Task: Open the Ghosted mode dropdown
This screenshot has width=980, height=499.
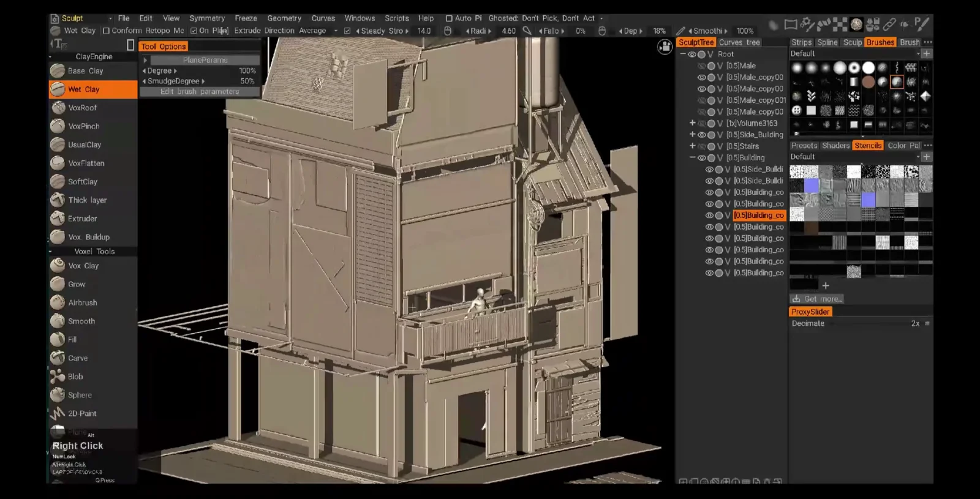Action: pos(545,18)
